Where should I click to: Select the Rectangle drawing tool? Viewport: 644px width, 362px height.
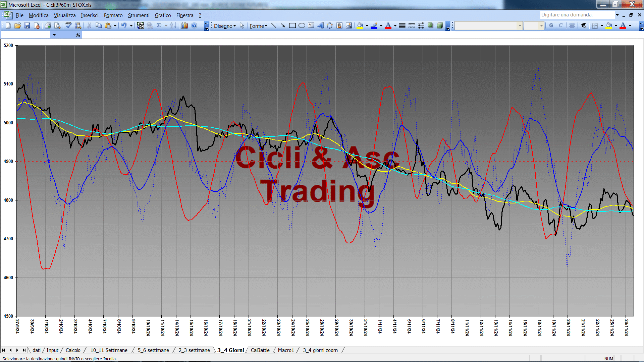[x=292, y=25]
